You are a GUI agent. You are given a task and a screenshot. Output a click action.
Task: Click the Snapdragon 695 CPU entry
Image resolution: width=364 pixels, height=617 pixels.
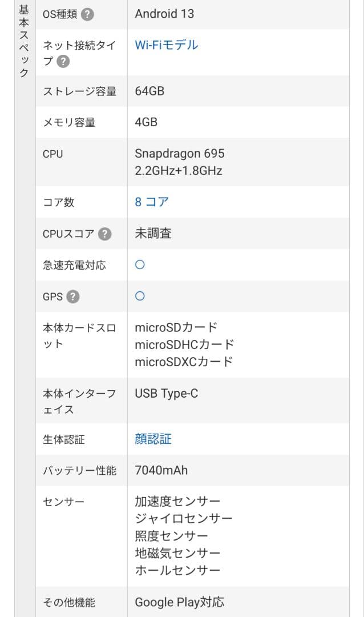[x=180, y=153]
